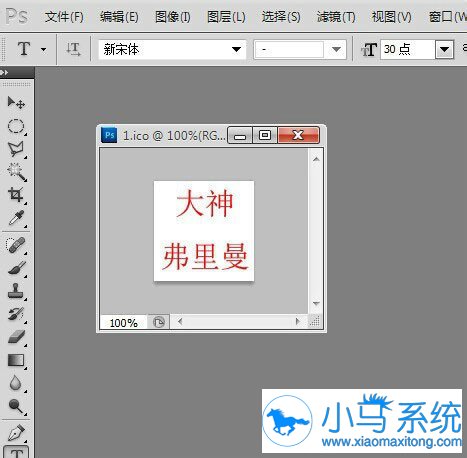This screenshot has width=467, height=458.
Task: Select the Eraser tool
Action: pos(16,337)
